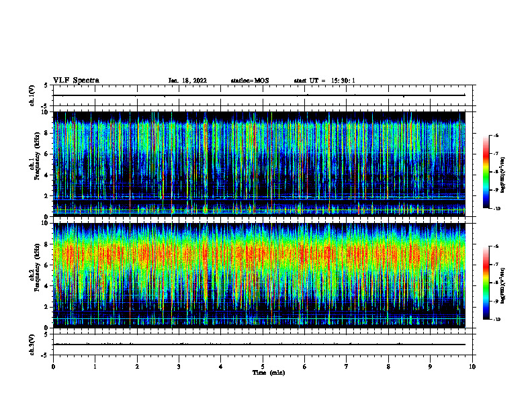Click the ch.1 color bar log(PSD) label
The width and height of the screenshot is (532, 411).
[x=503, y=175]
